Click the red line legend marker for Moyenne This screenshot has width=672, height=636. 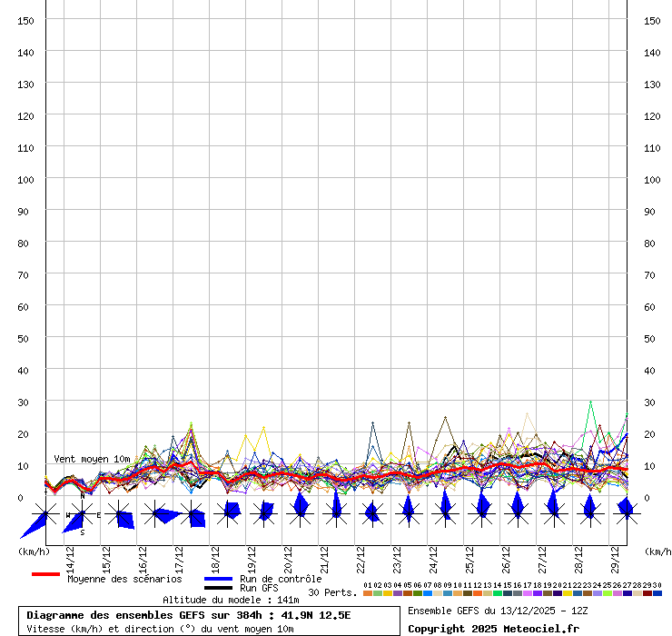(45, 574)
